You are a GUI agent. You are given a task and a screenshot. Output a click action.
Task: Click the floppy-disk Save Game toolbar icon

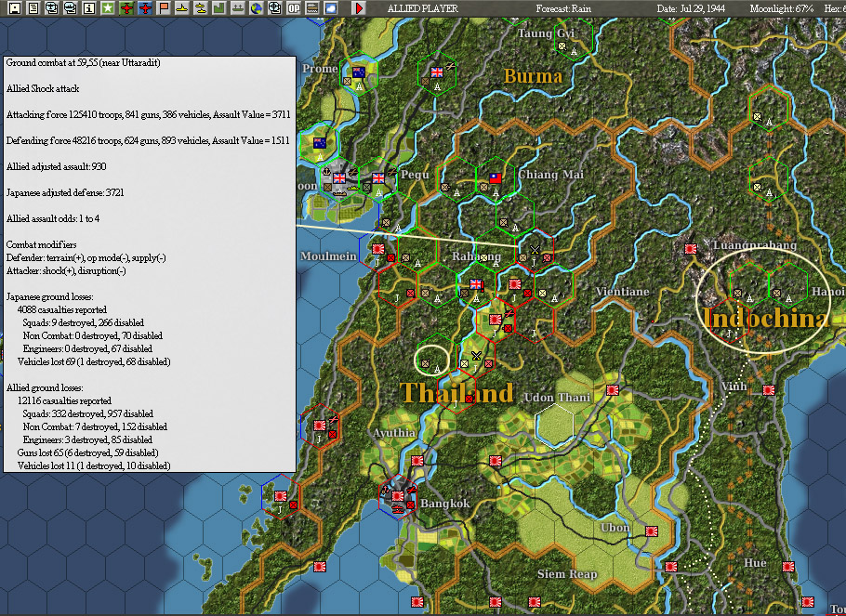point(15,8)
